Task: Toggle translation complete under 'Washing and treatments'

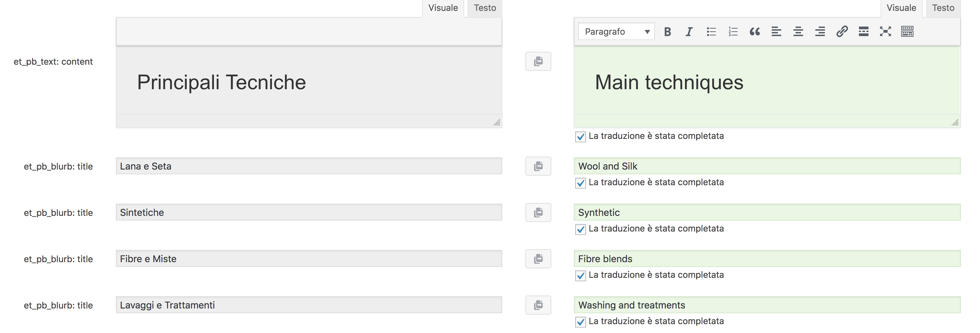Action: (x=581, y=322)
